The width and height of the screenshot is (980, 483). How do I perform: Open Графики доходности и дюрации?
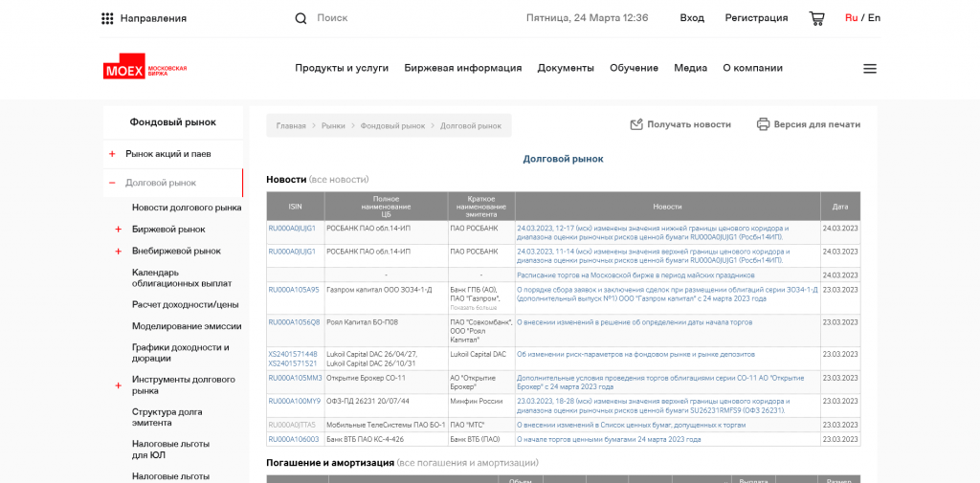click(x=181, y=353)
